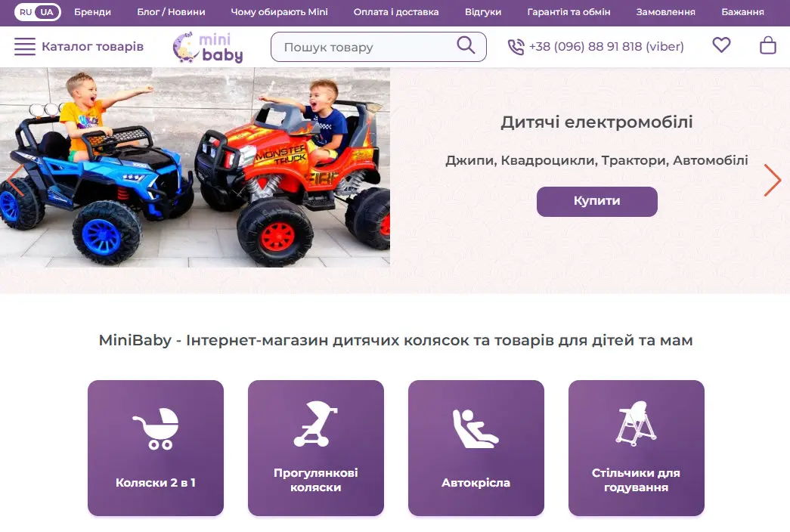Open Оплата і доставка page
Screen dimensions: 790x532
(x=396, y=12)
